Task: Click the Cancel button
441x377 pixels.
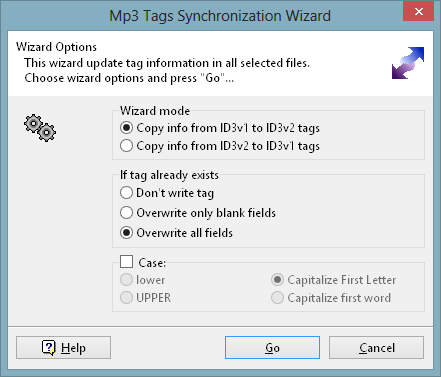Action: (377, 348)
